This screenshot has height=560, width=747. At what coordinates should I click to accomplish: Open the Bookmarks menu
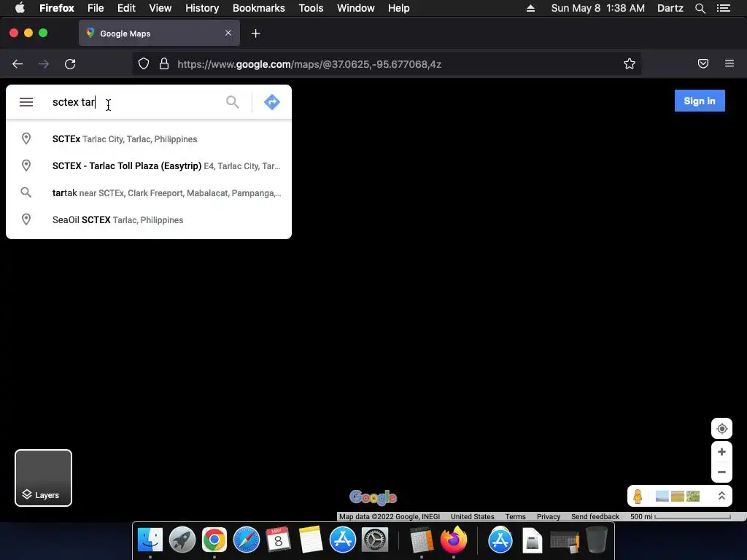coord(259,8)
